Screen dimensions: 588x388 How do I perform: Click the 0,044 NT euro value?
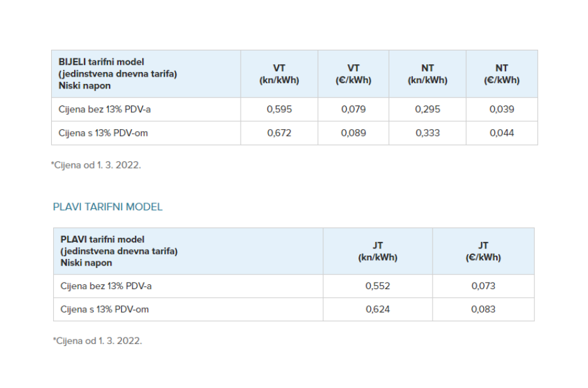click(501, 133)
